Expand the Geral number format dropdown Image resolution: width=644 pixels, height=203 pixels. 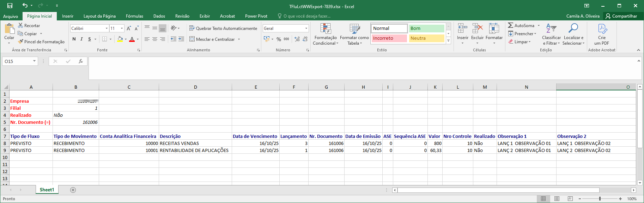point(306,28)
